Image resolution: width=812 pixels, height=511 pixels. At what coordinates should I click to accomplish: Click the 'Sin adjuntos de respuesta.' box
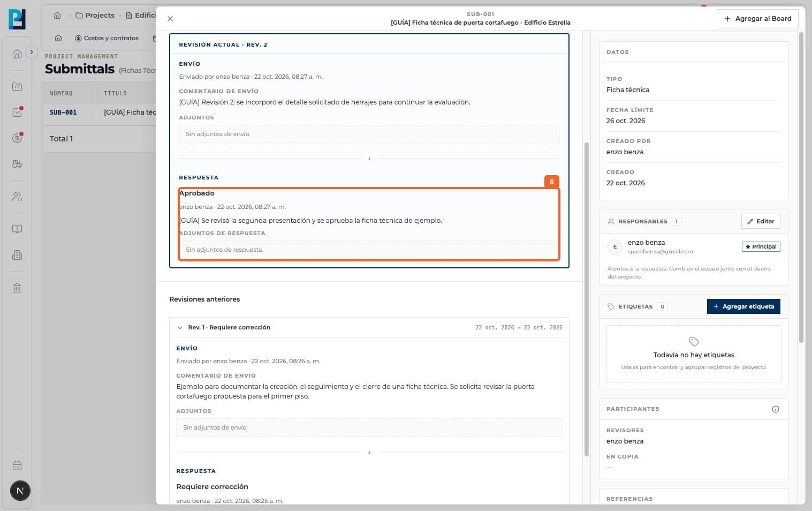point(369,250)
